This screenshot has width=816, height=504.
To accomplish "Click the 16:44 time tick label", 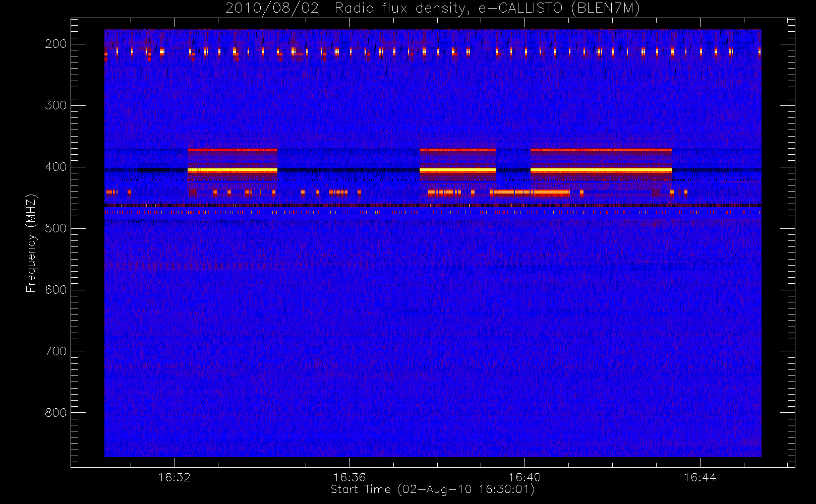I will tap(700, 477).
